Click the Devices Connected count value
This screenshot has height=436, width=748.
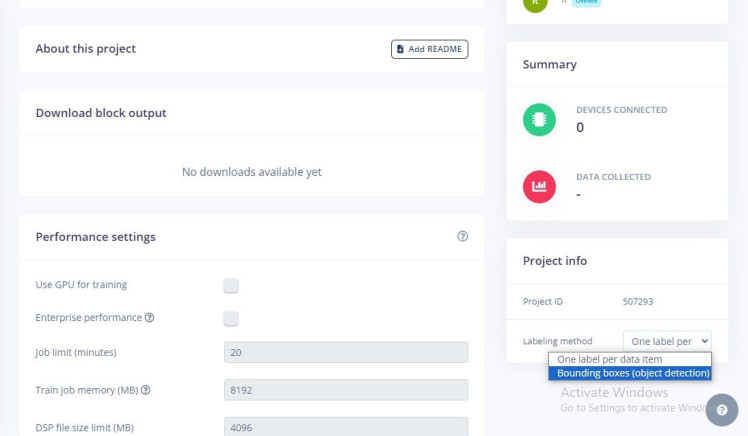[580, 128]
